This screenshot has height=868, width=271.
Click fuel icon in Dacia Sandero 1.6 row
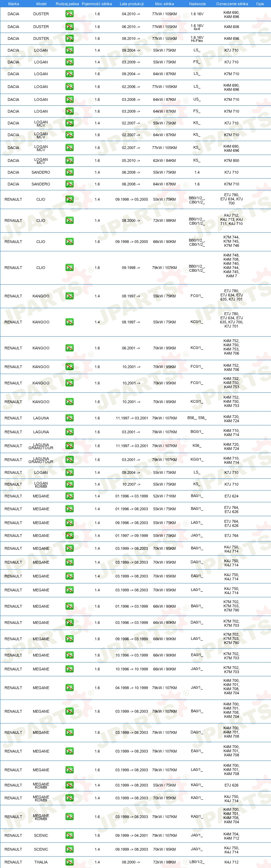[x=69, y=184]
